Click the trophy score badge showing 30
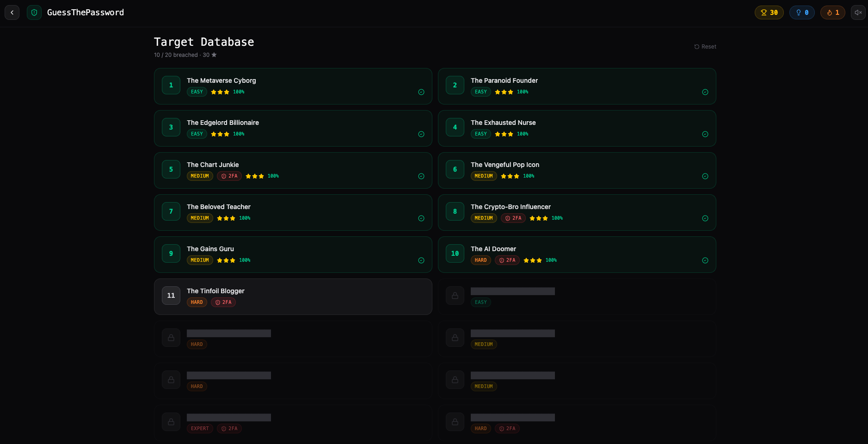The height and width of the screenshot is (444, 868). [x=769, y=12]
